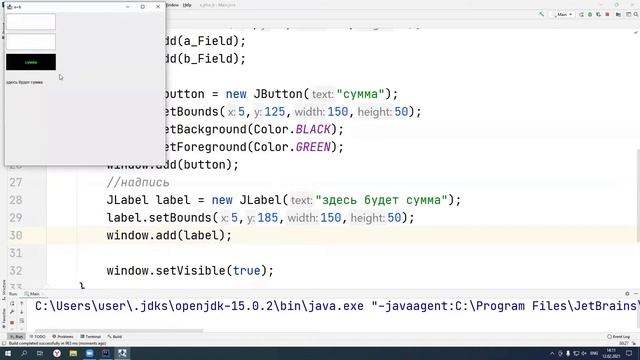Image resolution: width=640 pixels, height=360 pixels.
Task: Click the rerun icon in top toolbar
Action: 581,14
